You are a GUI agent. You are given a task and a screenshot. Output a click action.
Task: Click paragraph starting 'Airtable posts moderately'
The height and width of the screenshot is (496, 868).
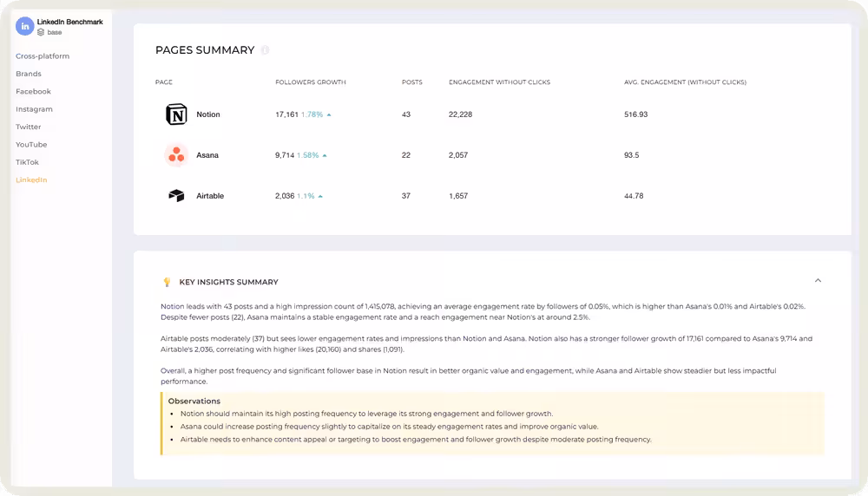(x=487, y=344)
